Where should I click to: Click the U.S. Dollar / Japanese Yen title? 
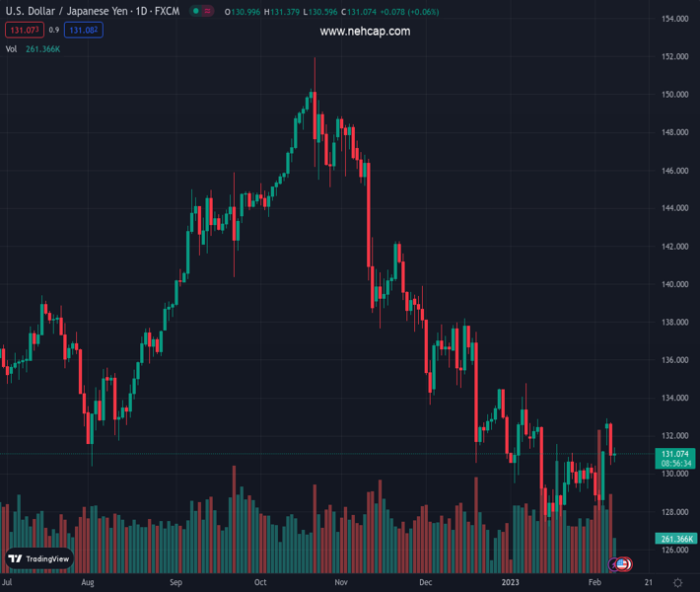62,12
